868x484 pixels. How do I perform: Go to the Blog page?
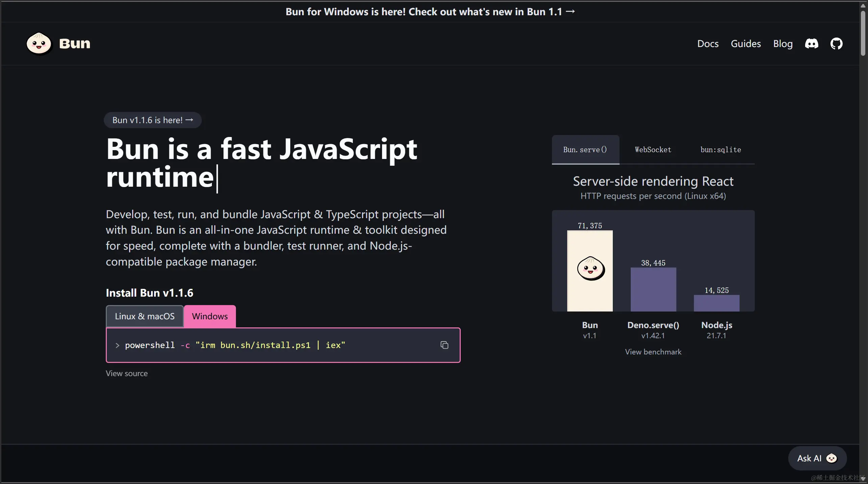[x=783, y=44]
